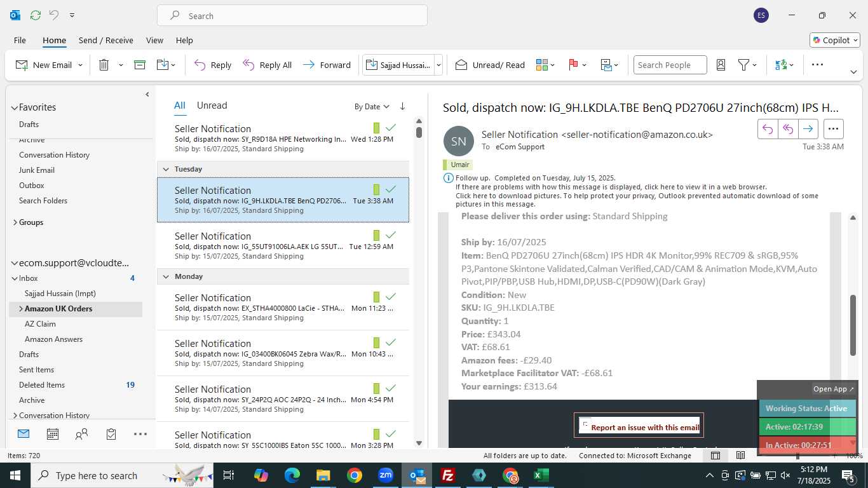The image size is (868, 488).
Task: Click Forward in the ribbon
Action: [x=327, y=65]
